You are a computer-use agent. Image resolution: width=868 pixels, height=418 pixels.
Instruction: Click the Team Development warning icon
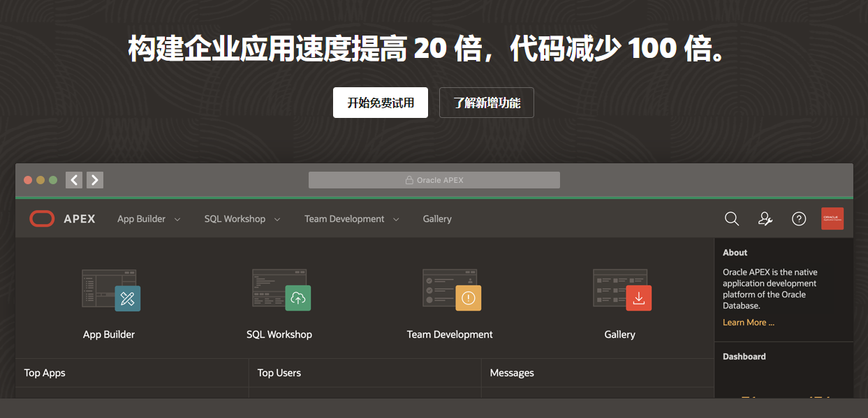coord(469,298)
